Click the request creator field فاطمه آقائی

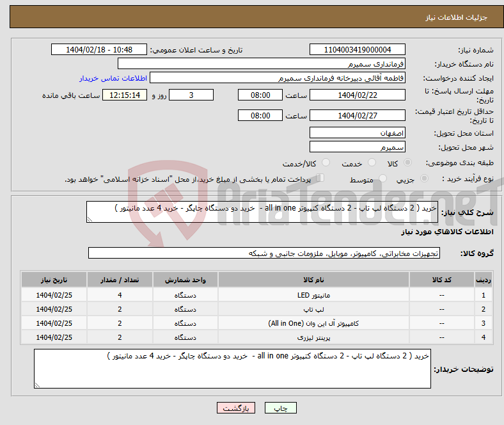point(278,78)
